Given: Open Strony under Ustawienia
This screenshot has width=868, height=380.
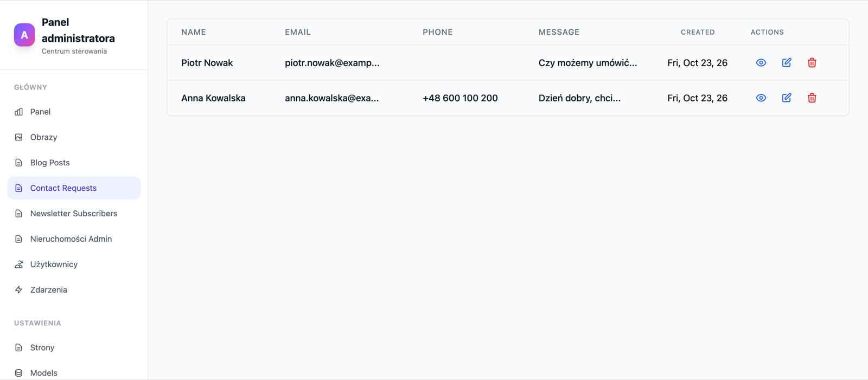Looking at the screenshot, I should (74, 347).
